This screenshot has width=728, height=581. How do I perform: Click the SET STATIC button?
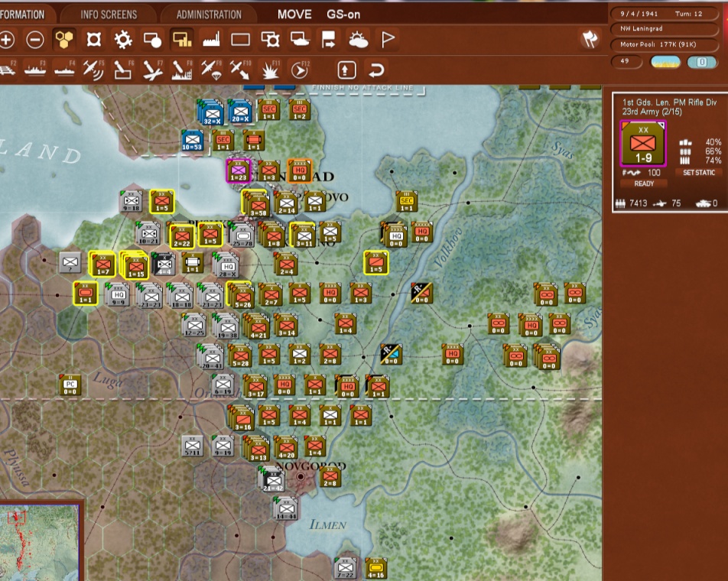pos(699,172)
